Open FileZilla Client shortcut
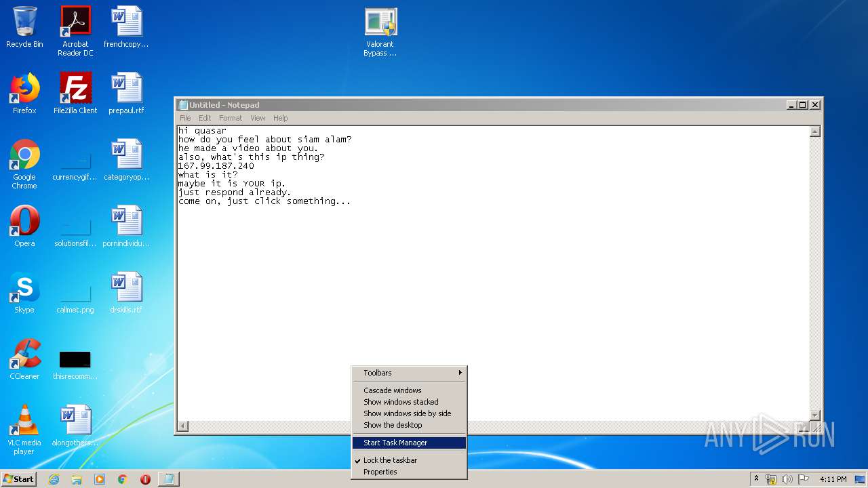The width and height of the screenshot is (868, 488). point(75,94)
